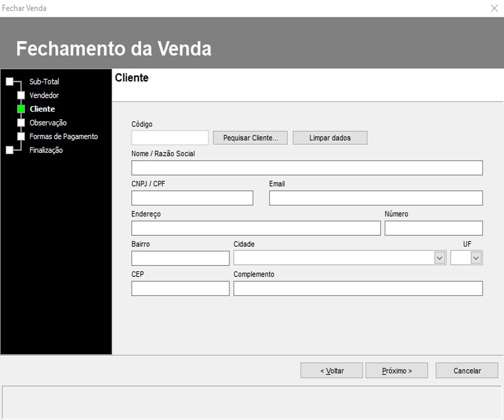Expand the UF state selector
The width and height of the screenshot is (504, 420).
click(475, 257)
